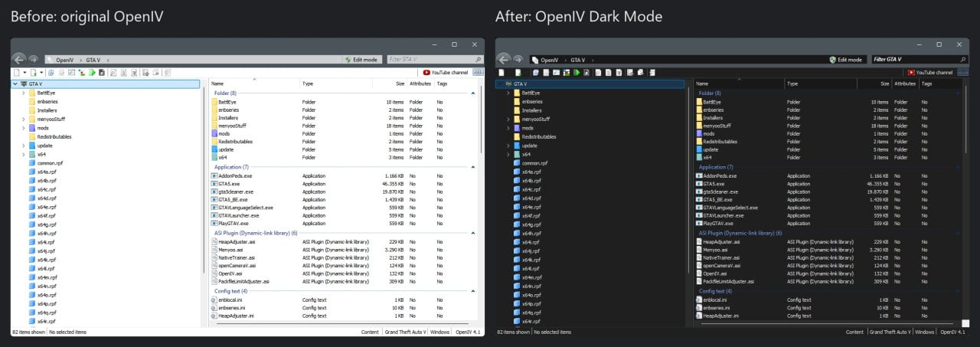Click Attributes column header in Dark Mode window
Viewport: 980px width, 347px height.
(x=905, y=83)
